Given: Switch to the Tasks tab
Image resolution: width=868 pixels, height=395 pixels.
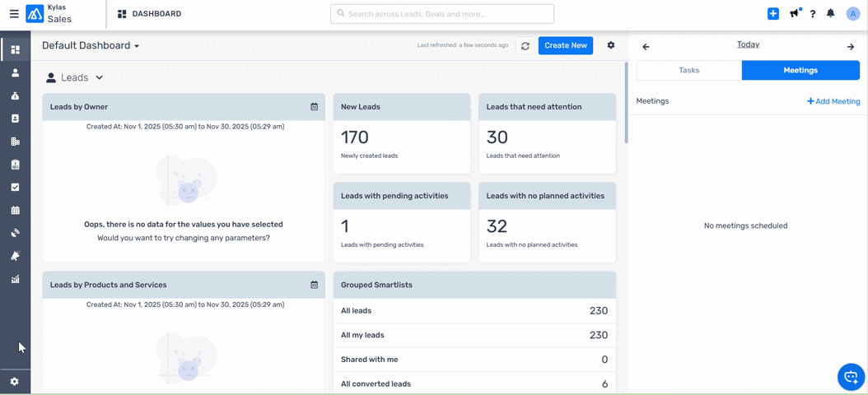Looking at the screenshot, I should (688, 71).
